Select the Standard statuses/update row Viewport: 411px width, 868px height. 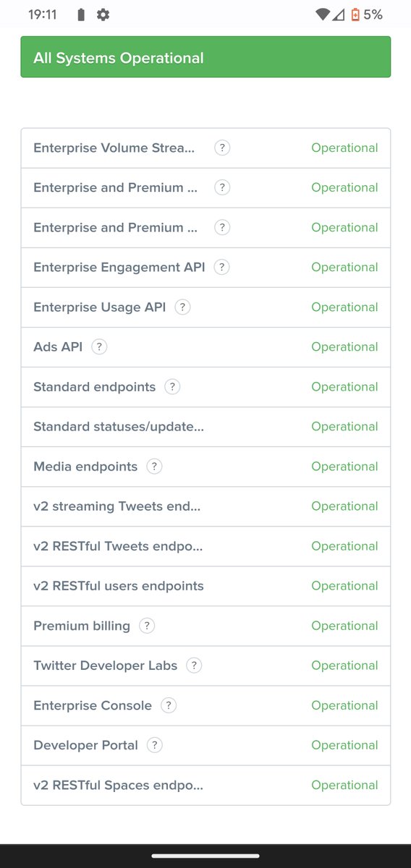[x=205, y=427]
